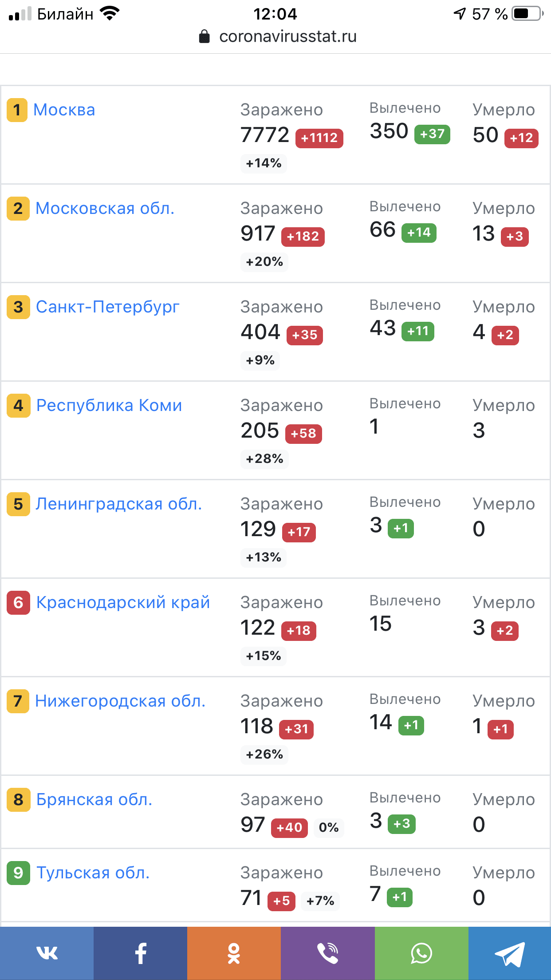Open Московская обл. statistics link
Screen dimensions: 551x980
pos(105,208)
